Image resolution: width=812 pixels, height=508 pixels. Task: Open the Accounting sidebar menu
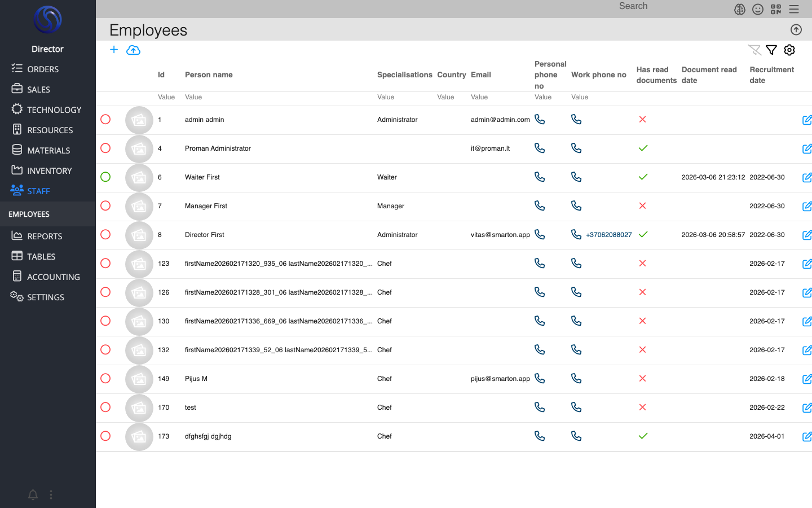tap(53, 277)
